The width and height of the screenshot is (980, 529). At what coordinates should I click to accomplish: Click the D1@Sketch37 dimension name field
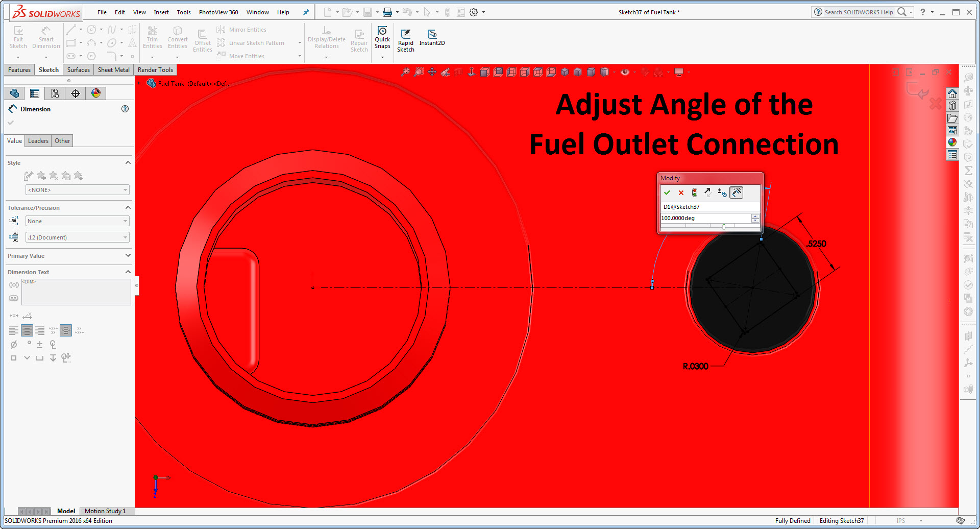pyautogui.click(x=710, y=207)
